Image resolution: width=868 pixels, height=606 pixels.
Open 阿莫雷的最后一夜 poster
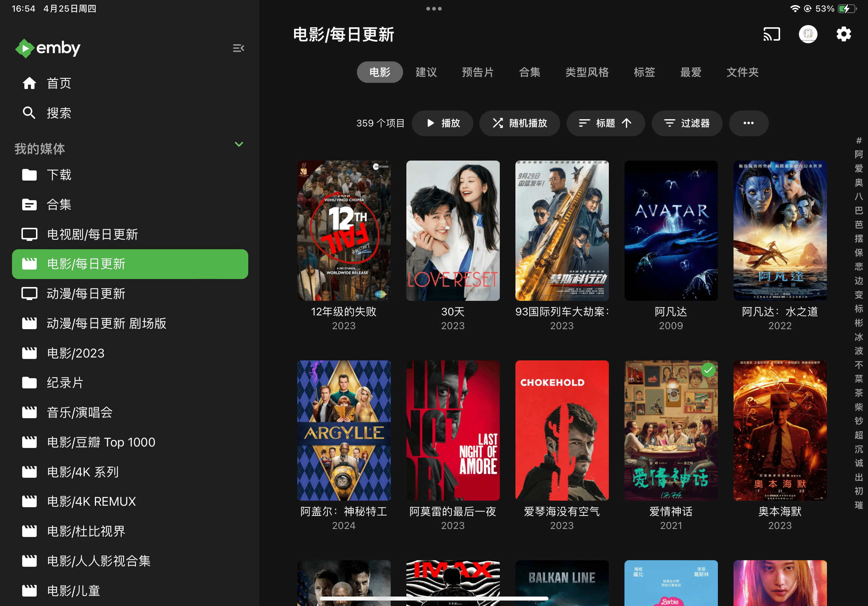[453, 431]
